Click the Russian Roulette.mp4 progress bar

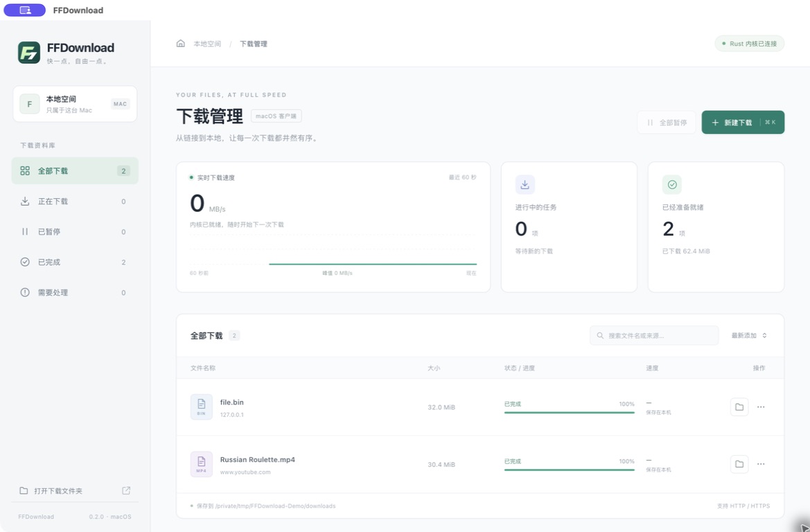[x=570, y=470]
